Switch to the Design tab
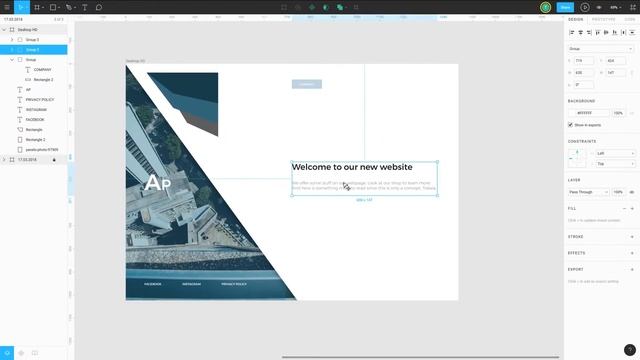Screen dimensions: 640x360 [576, 19]
